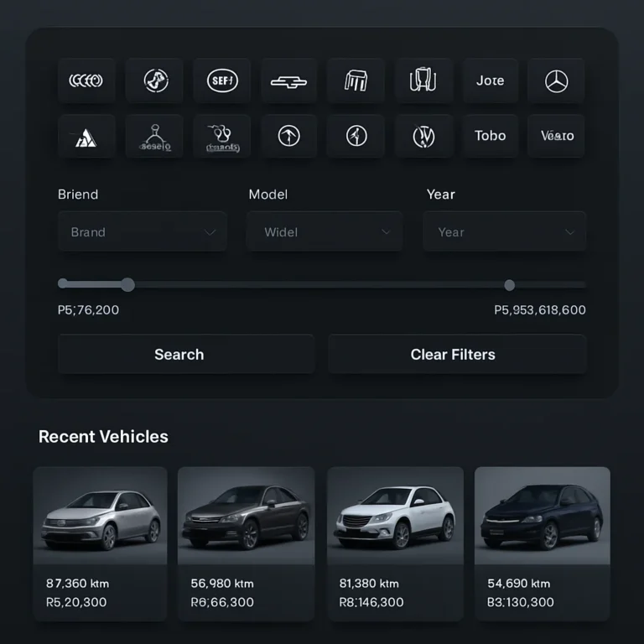The image size is (644, 644).
Task: Expand the Widel model dropdown
Action: tap(325, 231)
